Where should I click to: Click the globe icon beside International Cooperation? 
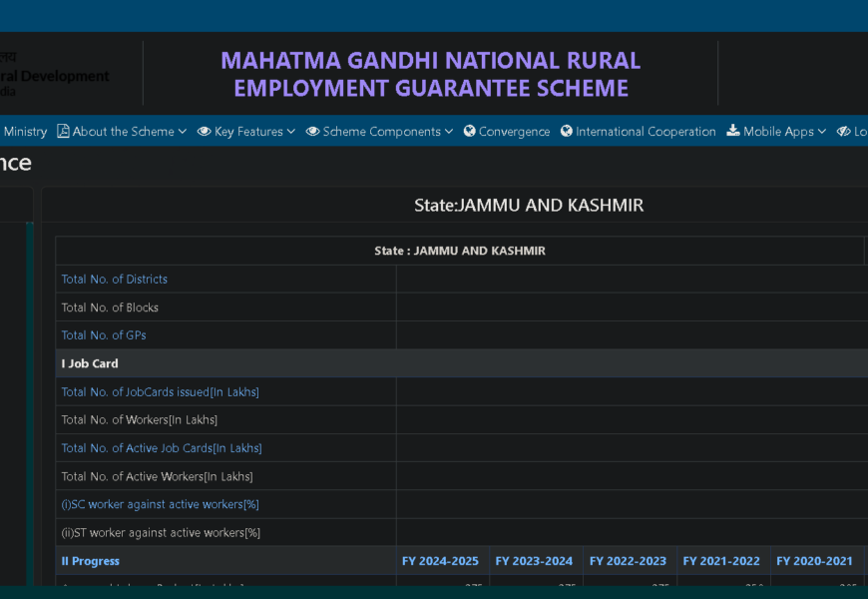pos(567,132)
